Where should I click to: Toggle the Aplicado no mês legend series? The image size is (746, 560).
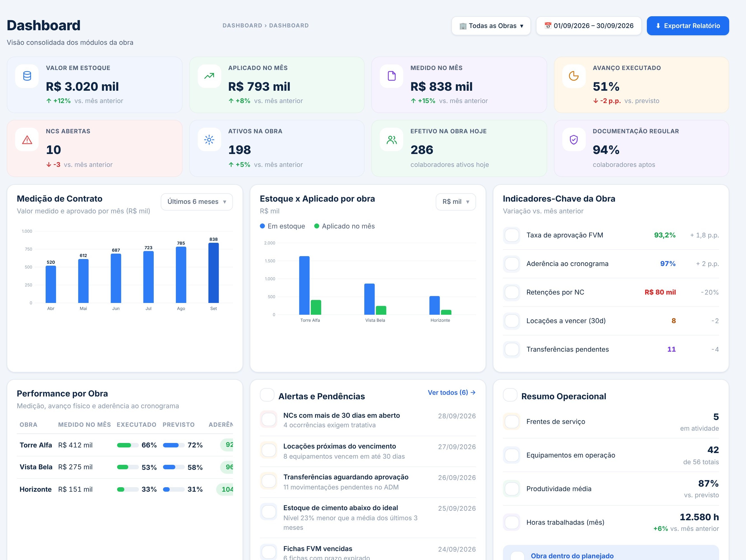[344, 226]
